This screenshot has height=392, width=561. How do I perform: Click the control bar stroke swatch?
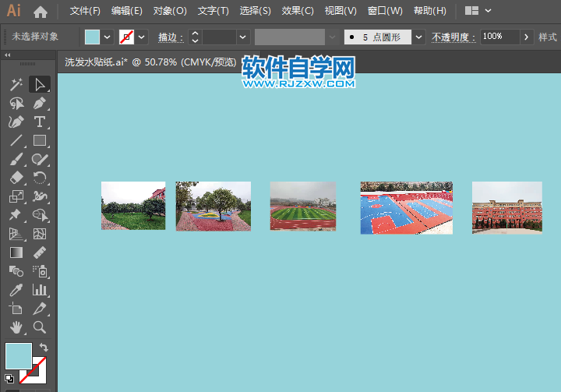point(127,37)
